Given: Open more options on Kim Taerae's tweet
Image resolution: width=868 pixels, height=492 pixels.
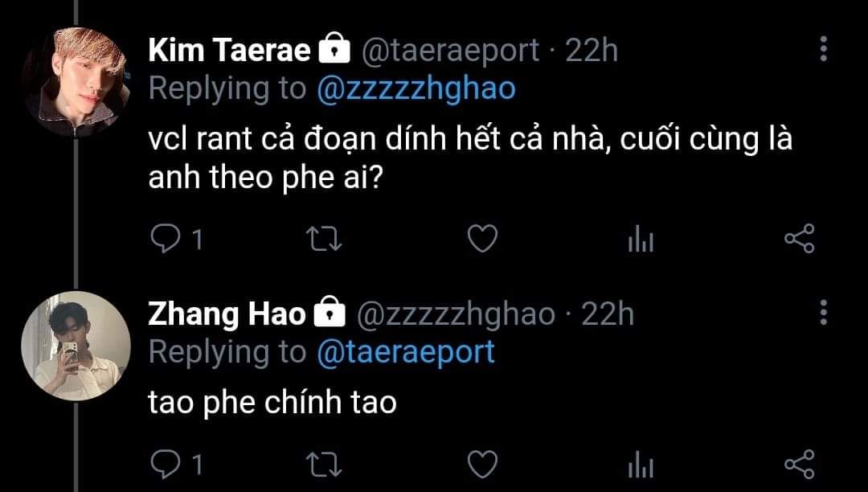Looking at the screenshot, I should point(824,49).
